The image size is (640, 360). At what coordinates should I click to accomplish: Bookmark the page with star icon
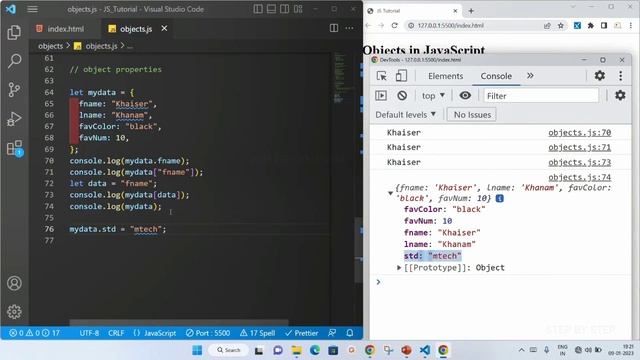click(x=561, y=25)
